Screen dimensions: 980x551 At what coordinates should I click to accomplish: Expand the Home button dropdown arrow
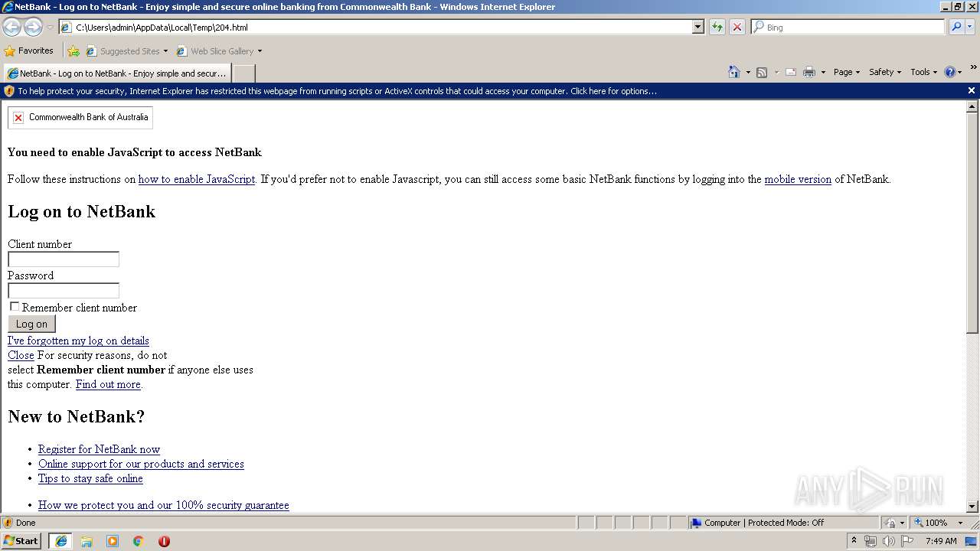747,72
